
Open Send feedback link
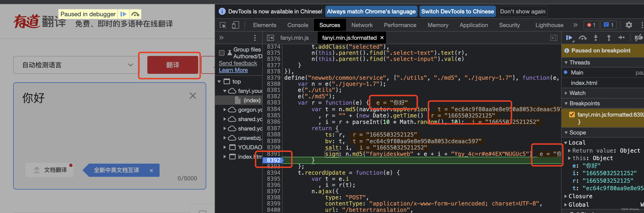pyautogui.click(x=238, y=63)
